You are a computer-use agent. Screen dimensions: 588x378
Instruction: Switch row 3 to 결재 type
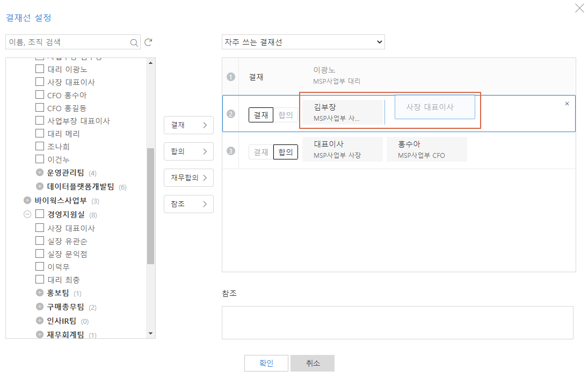[260, 152]
